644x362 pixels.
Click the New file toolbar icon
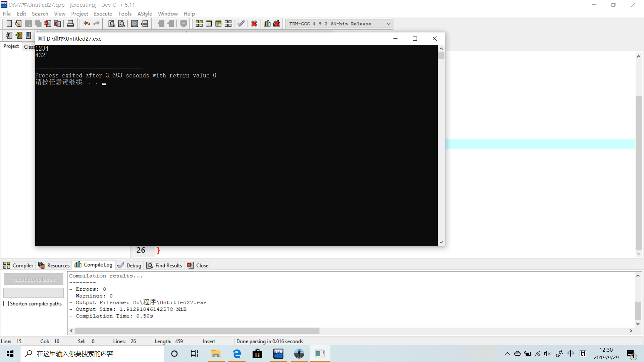9,23
